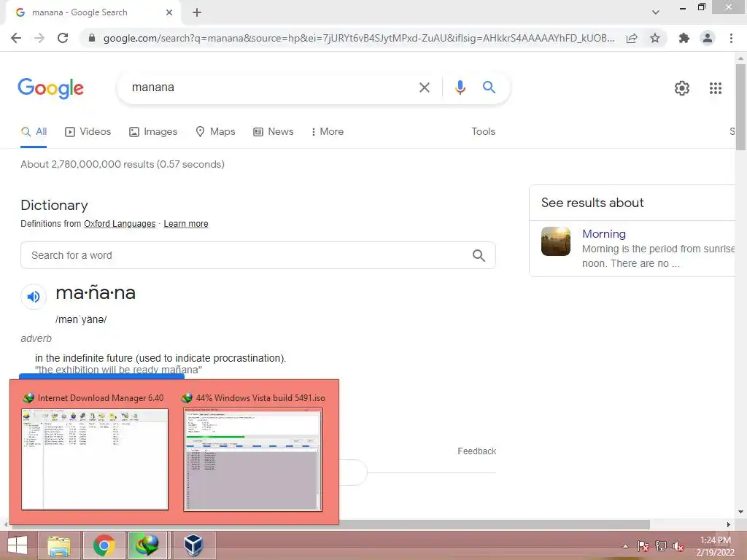Click Internet Download Manager taskbar icon

tap(147, 545)
